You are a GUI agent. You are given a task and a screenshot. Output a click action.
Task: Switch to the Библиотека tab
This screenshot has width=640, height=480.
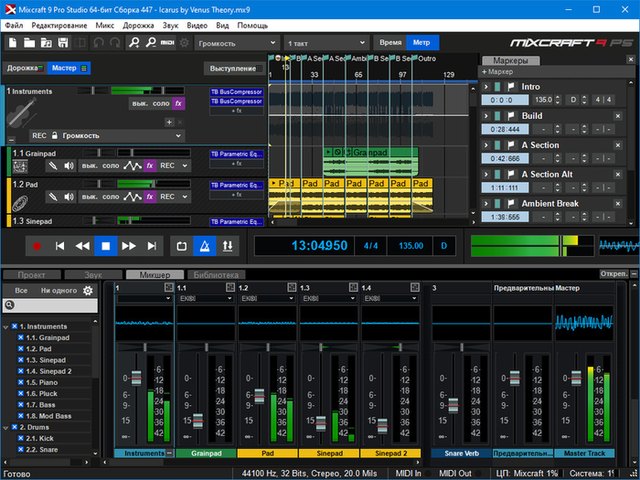click(215, 274)
